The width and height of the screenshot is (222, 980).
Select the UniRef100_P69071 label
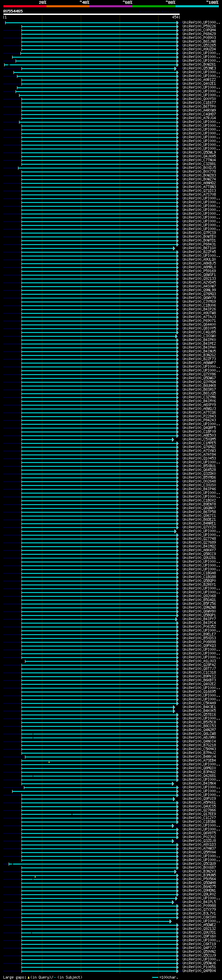pos(199,321)
